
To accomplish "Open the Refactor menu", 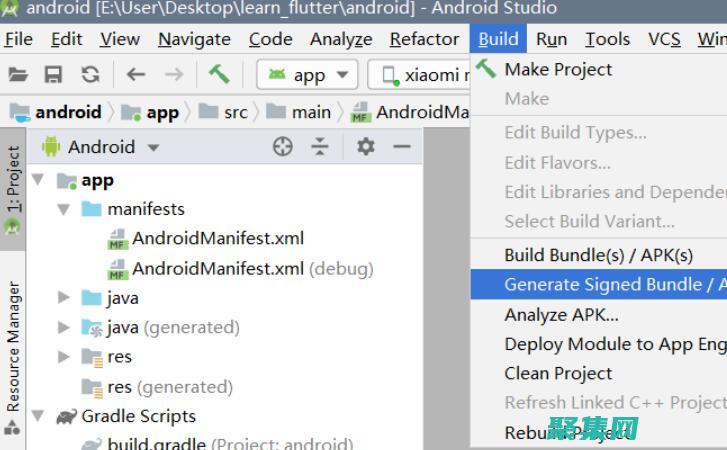I will (x=424, y=39).
